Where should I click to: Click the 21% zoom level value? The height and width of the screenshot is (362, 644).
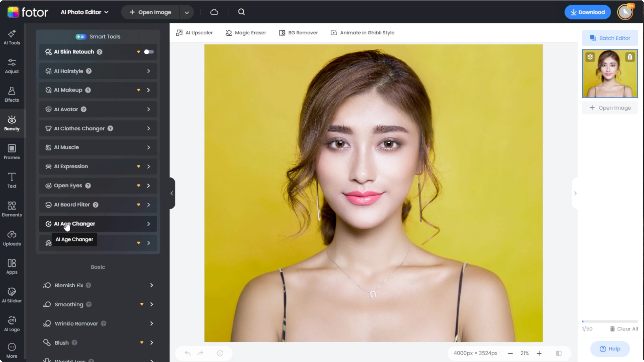(524, 353)
